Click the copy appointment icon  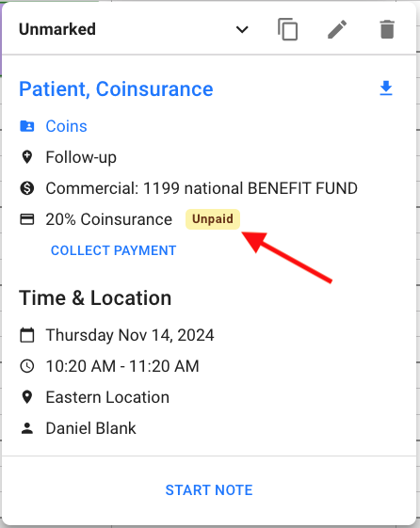pos(287,29)
